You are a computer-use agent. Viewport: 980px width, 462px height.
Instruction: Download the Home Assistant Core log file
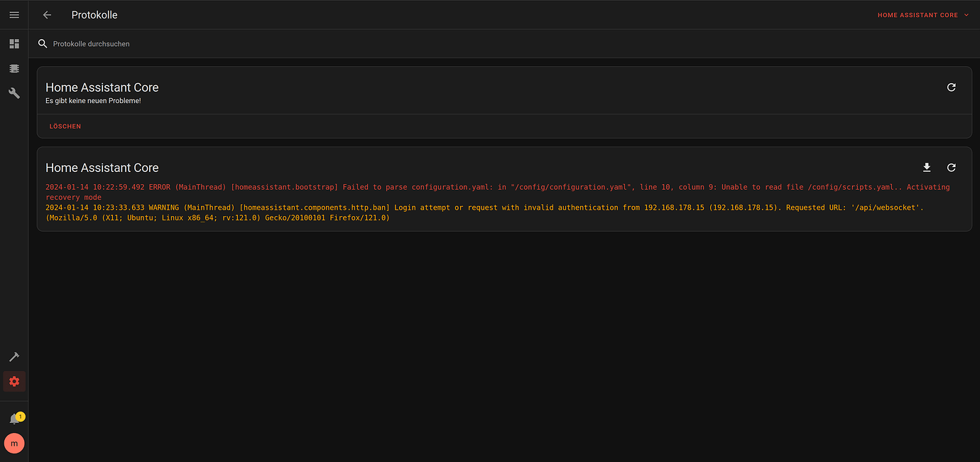coord(927,168)
